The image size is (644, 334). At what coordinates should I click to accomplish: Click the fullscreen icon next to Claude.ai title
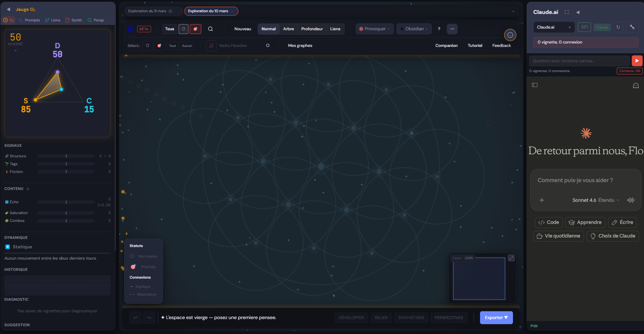567,12
